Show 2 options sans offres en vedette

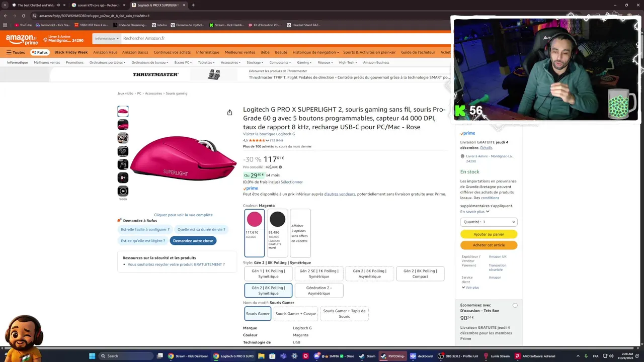coord(300,233)
